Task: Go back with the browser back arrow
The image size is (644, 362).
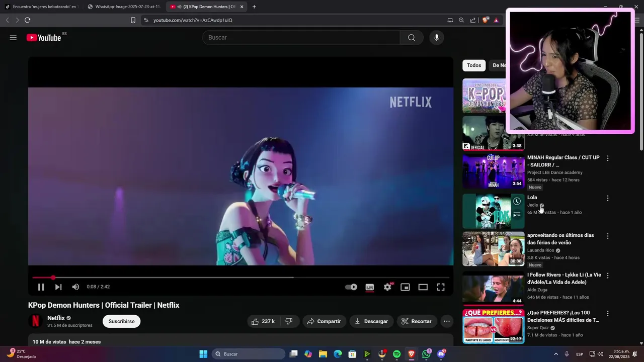Action: click(7, 20)
